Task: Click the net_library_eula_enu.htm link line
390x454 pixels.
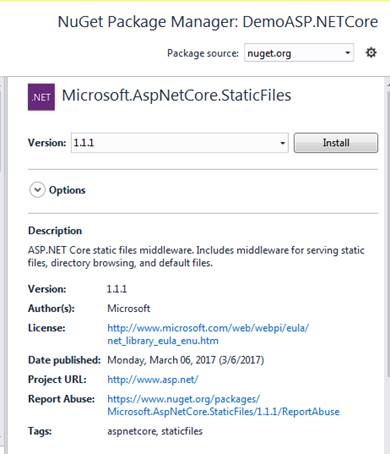Action: [x=163, y=341]
